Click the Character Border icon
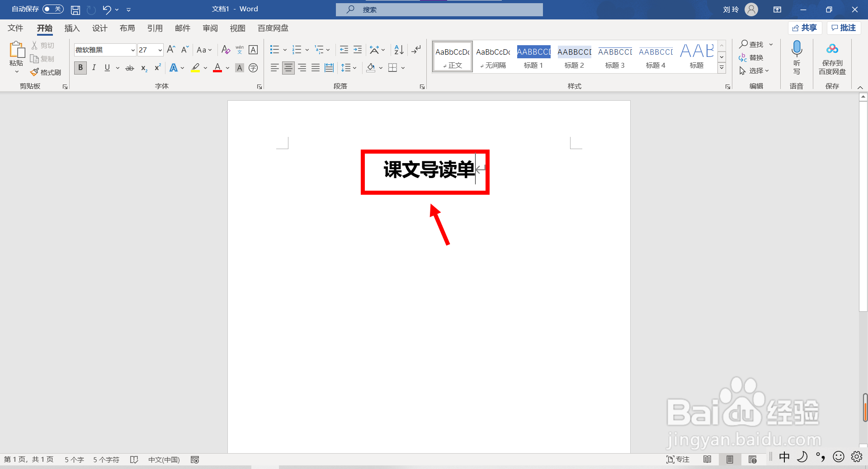 pos(253,50)
